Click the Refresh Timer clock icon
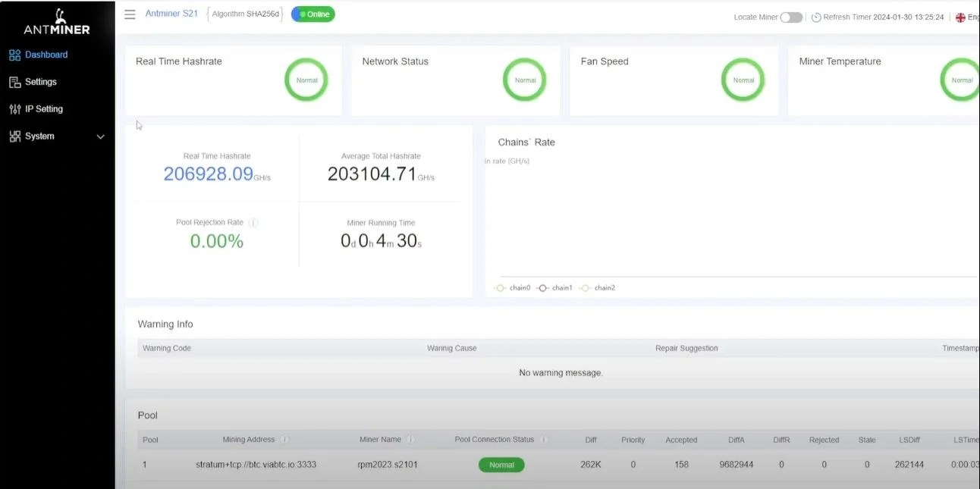 816,17
